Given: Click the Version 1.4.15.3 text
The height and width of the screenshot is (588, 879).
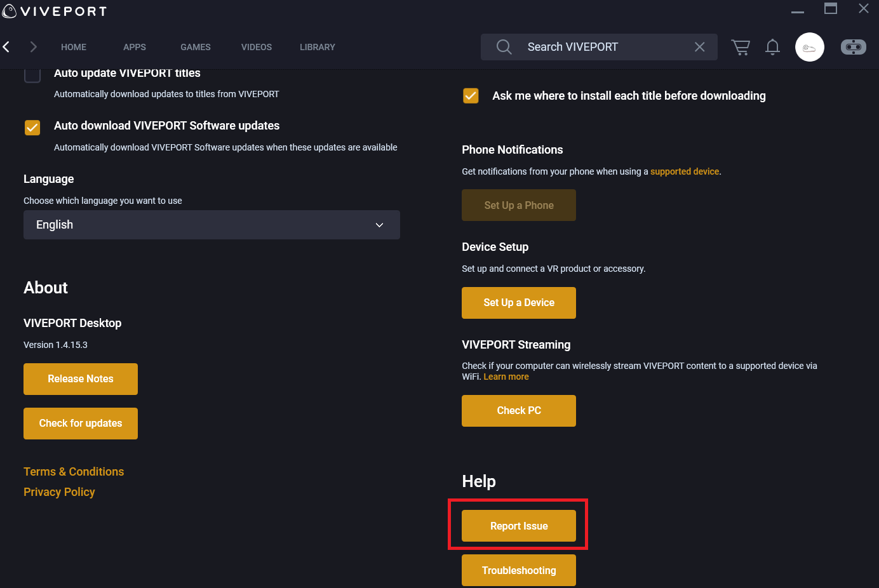Looking at the screenshot, I should 55,345.
